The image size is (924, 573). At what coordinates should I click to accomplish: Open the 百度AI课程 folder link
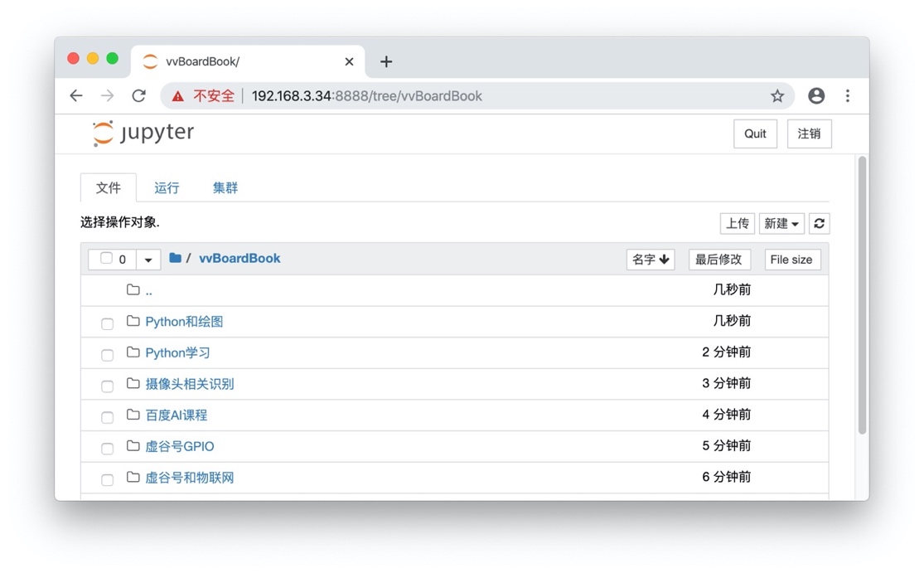[x=177, y=415]
